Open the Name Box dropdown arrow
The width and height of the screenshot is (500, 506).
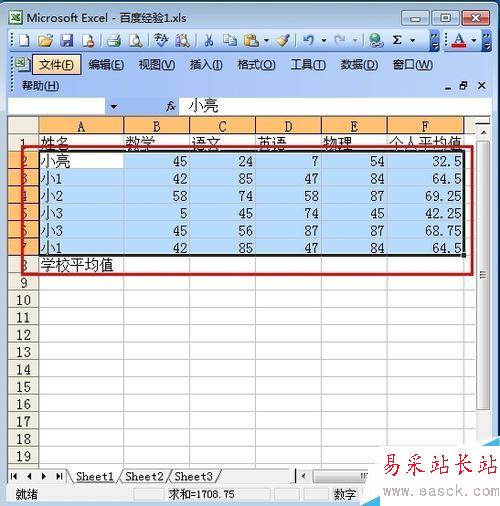pos(114,107)
